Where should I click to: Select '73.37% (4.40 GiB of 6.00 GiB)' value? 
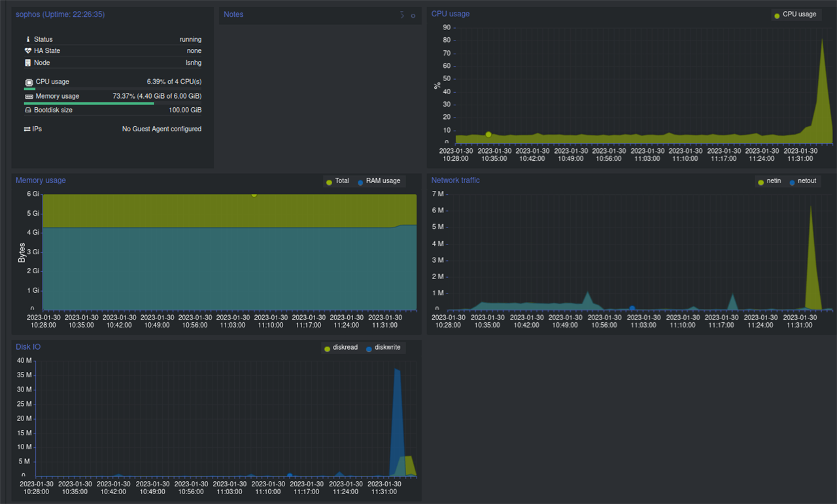157,96
